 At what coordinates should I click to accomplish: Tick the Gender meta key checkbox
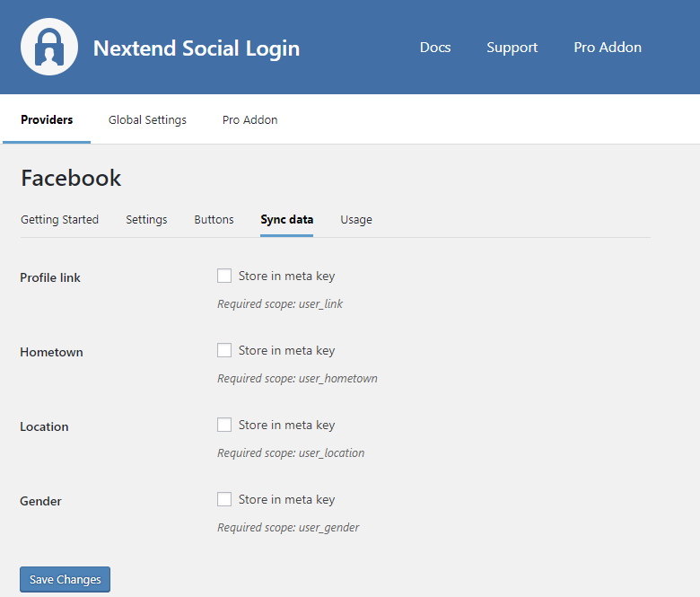coord(224,499)
